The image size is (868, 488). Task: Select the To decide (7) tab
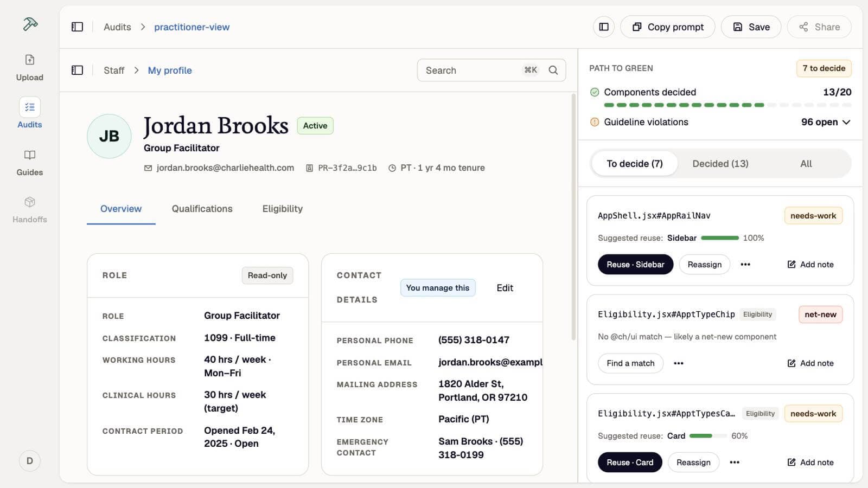(x=635, y=164)
